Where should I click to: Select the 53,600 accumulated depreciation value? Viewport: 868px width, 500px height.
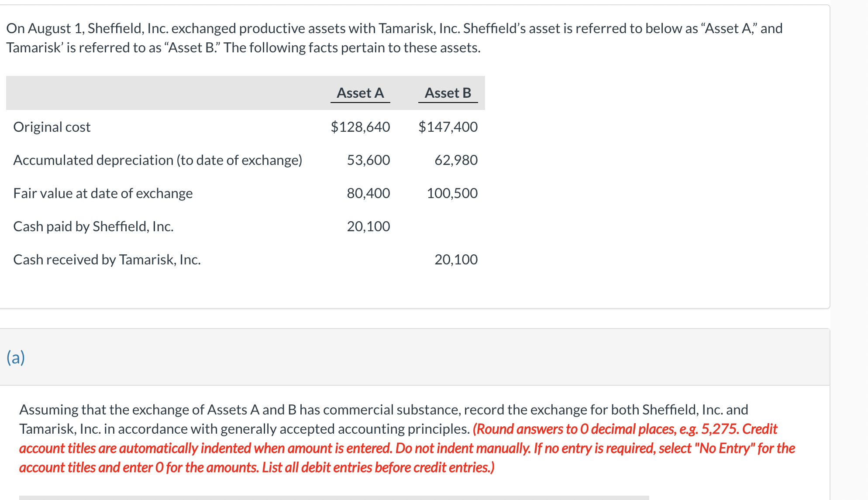pos(369,160)
